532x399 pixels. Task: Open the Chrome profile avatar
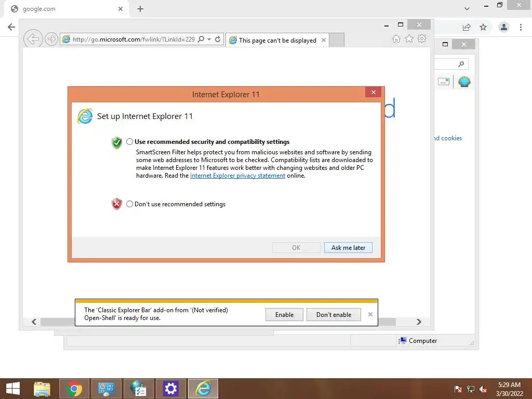point(504,27)
